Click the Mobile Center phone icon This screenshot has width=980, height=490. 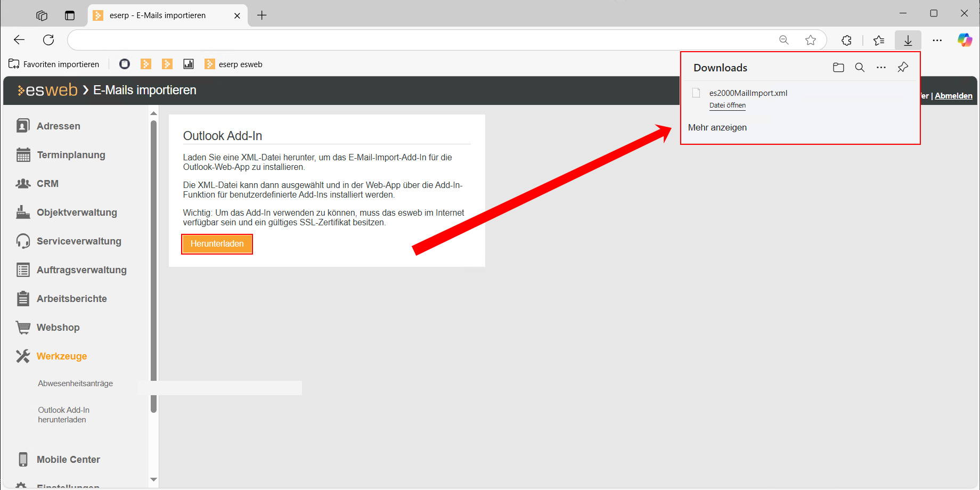tap(23, 459)
